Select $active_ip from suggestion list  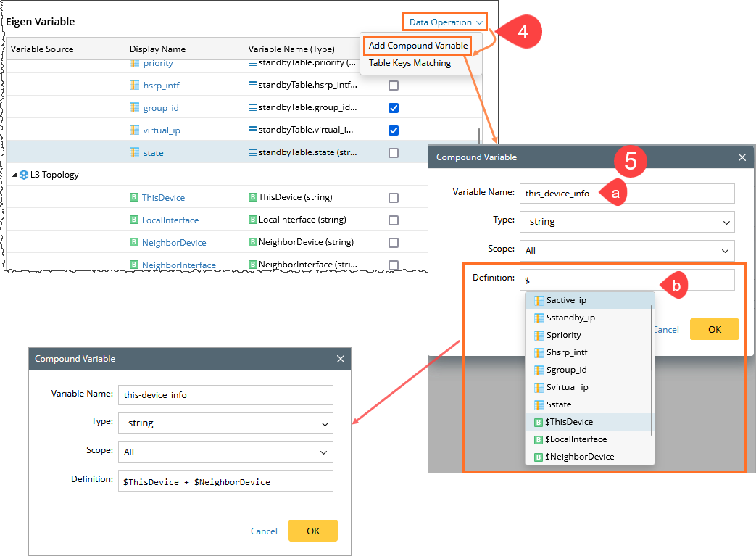coord(589,300)
